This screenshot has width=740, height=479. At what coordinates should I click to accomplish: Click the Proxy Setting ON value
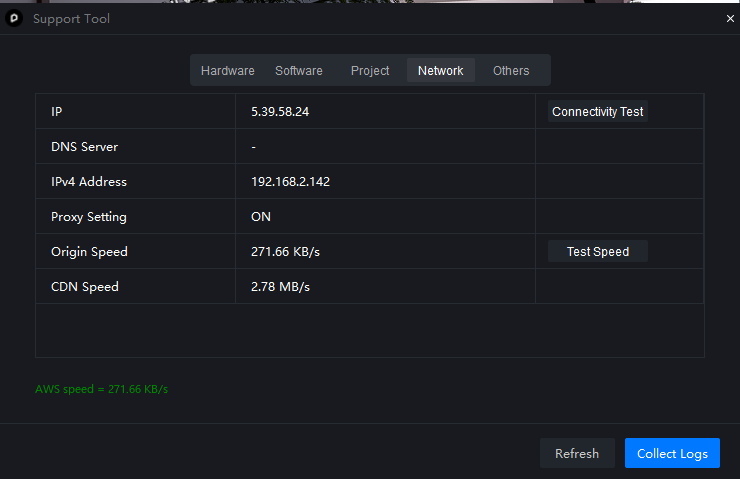[x=261, y=217]
